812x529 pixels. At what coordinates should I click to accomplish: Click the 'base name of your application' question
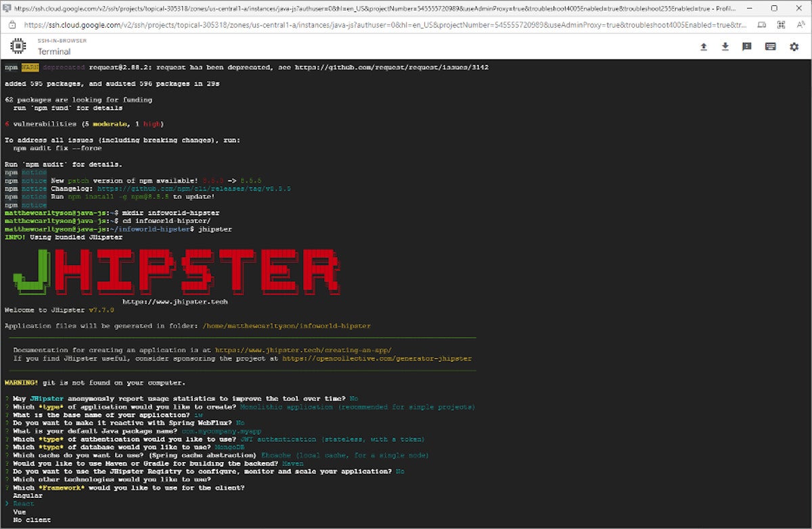(104, 415)
